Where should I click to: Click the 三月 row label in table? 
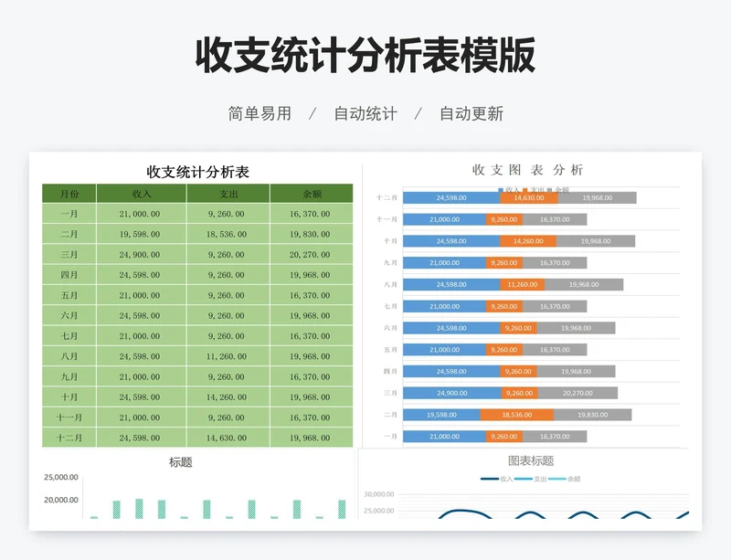tap(69, 255)
